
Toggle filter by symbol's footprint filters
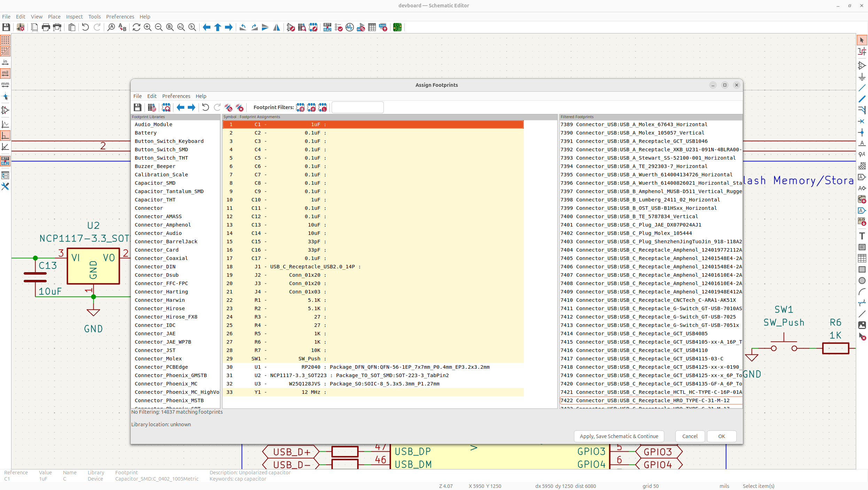[x=300, y=107]
